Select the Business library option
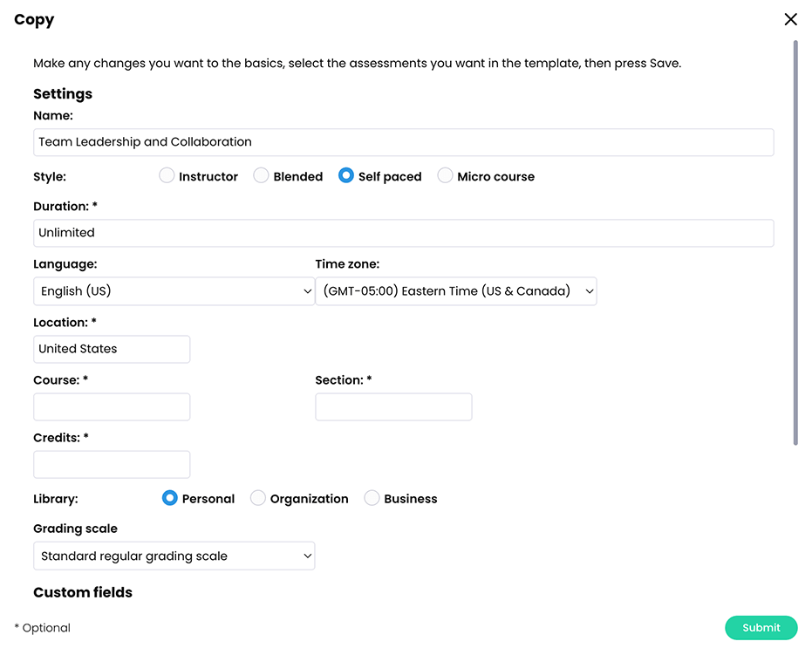The width and height of the screenshot is (812, 655). pyautogui.click(x=372, y=499)
